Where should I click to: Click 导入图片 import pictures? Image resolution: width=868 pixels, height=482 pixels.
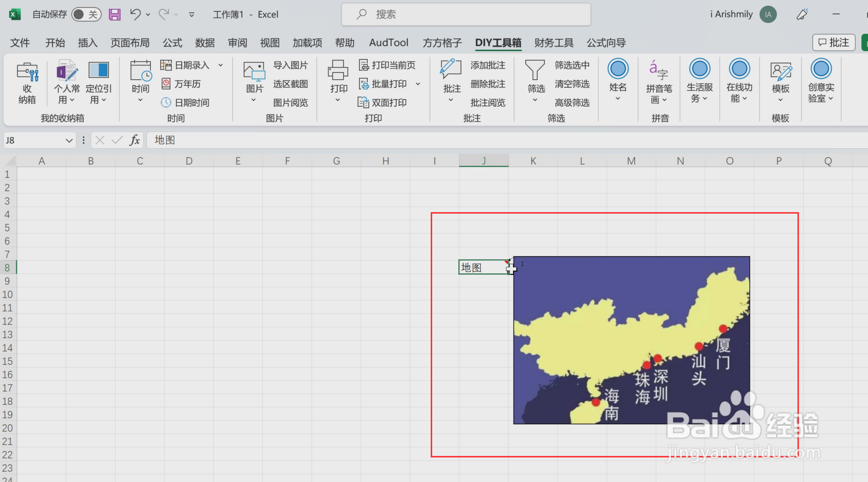(x=291, y=65)
